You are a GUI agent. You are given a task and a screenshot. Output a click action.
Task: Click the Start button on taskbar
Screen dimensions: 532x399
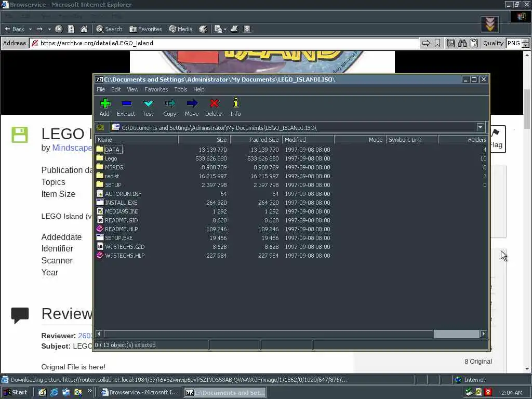click(x=15, y=392)
